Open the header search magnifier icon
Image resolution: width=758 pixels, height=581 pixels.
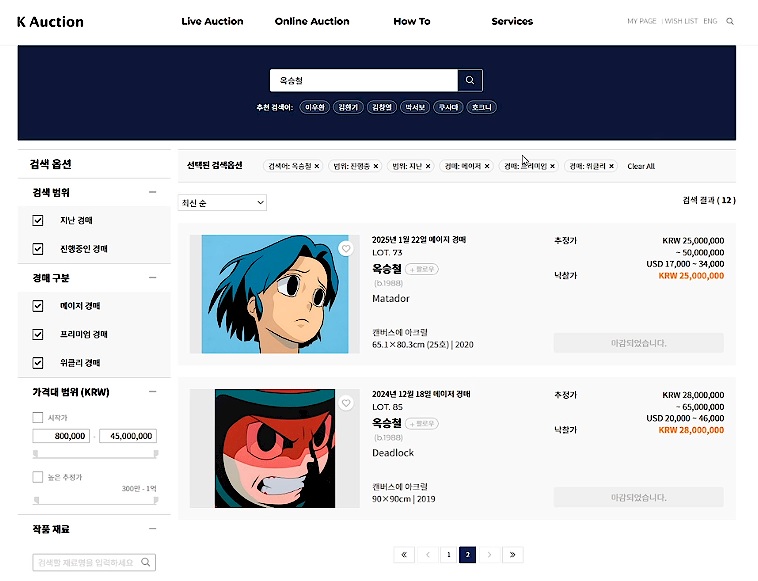[730, 21]
